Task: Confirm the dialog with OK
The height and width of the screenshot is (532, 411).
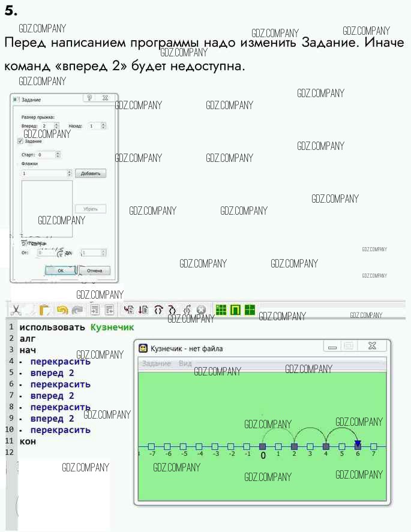Action: pyautogui.click(x=61, y=270)
